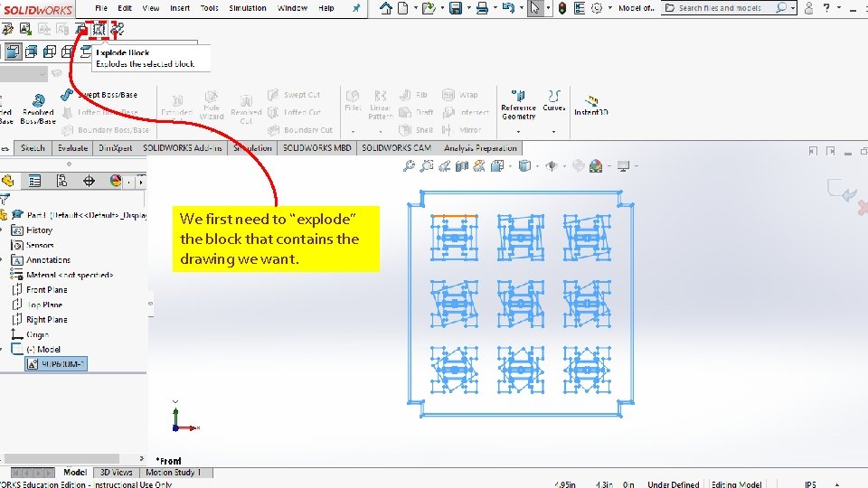Select the (-) Model sketch item
The width and height of the screenshot is (868, 488).
click(42, 350)
